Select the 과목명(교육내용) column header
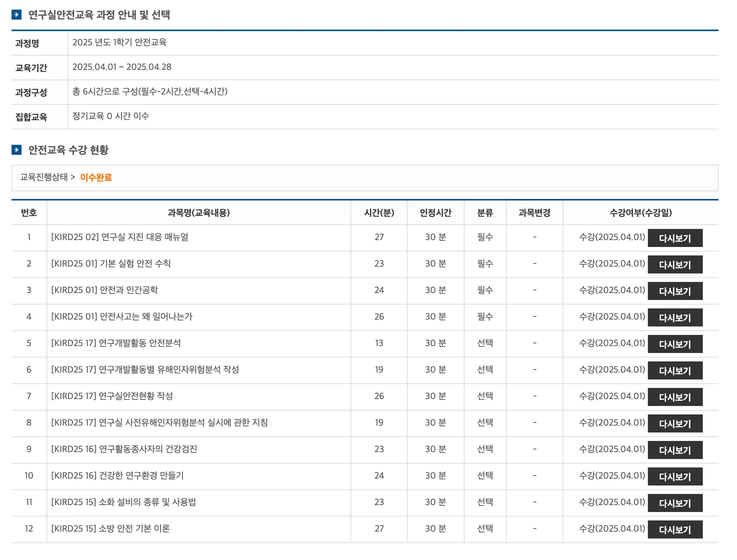 [199, 213]
